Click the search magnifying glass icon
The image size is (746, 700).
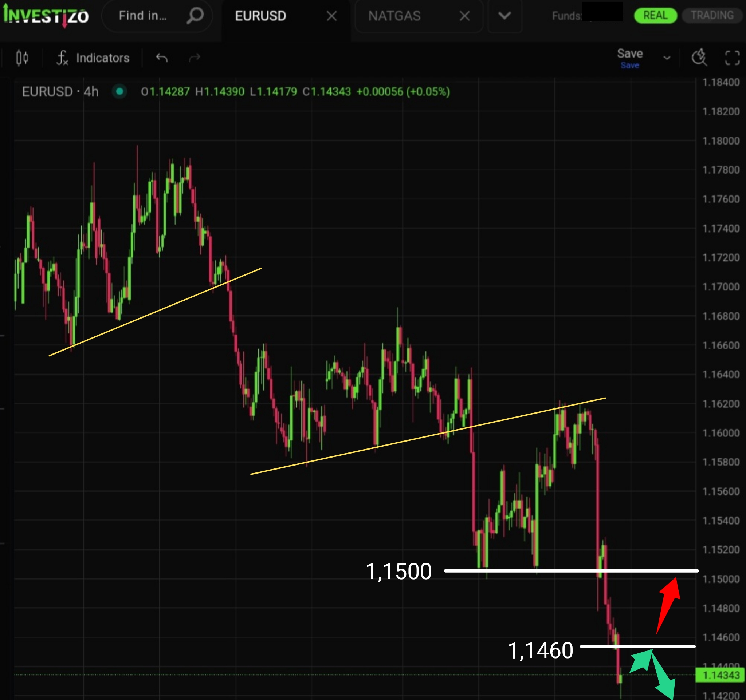point(195,16)
